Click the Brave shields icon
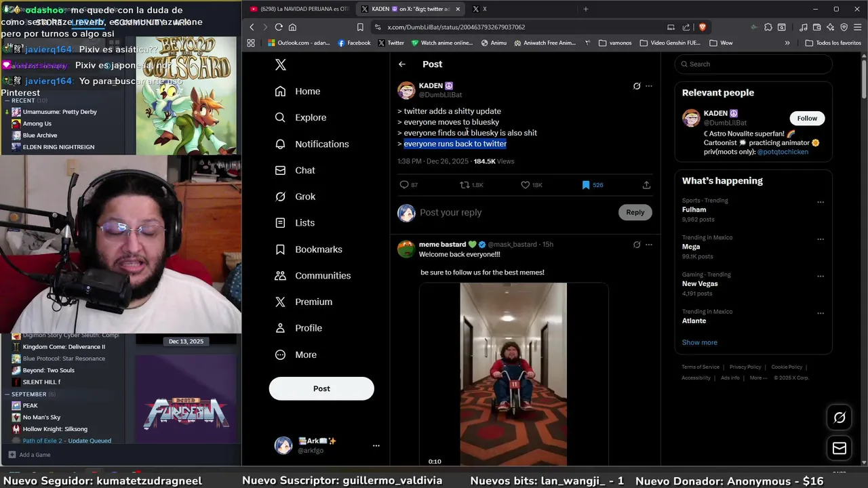The width and height of the screenshot is (868, 488). [x=702, y=27]
